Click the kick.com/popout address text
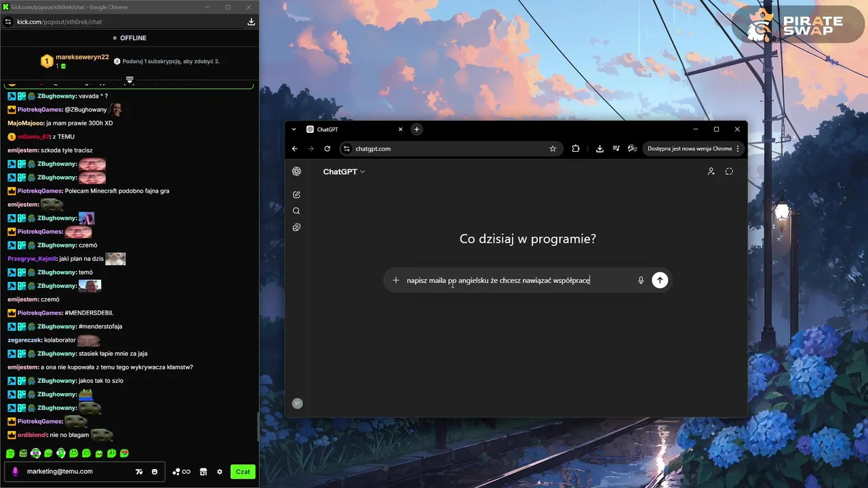 point(60,22)
